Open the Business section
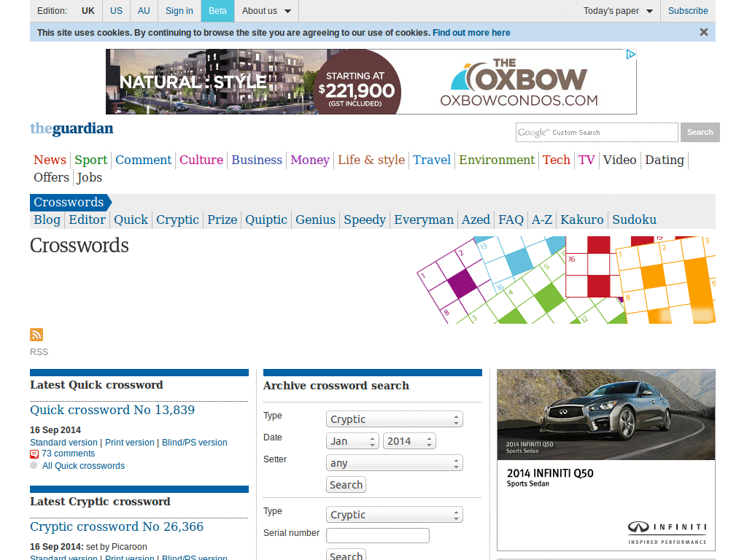Viewport: 747px width, 560px height. [257, 160]
